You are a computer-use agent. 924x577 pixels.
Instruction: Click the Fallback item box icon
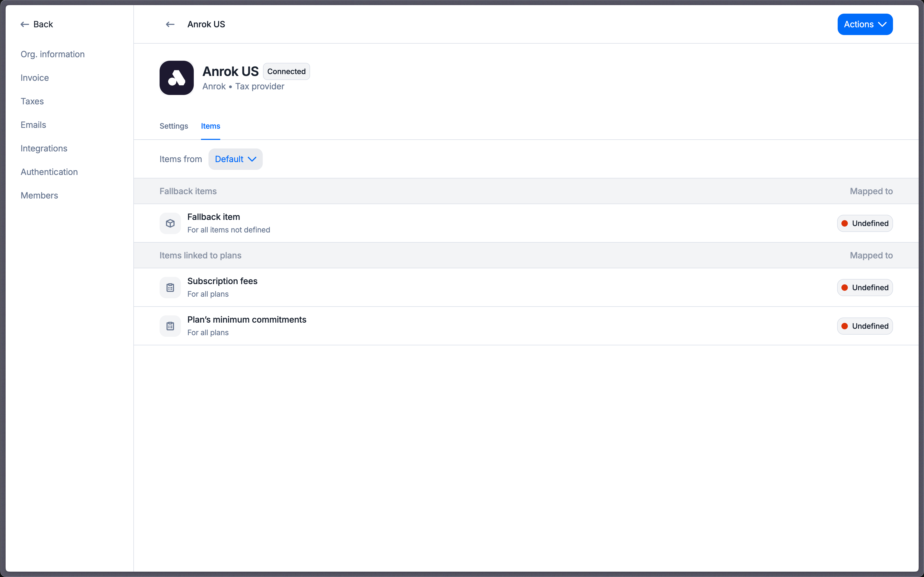click(170, 223)
